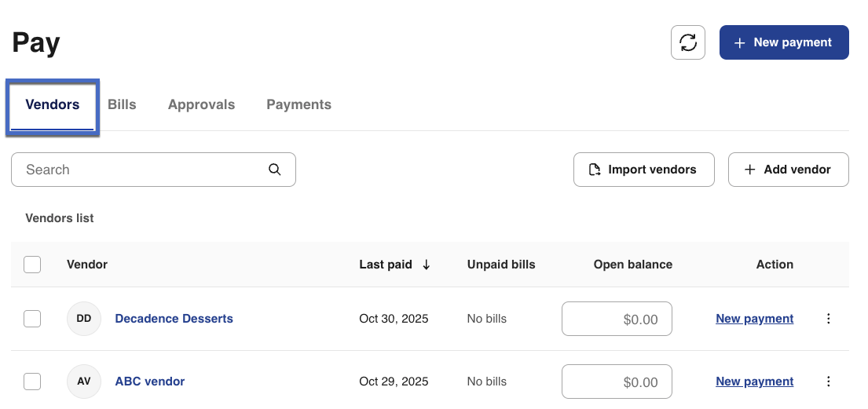Switch to the Bills tab
Screen dimensions: 868x409
(122, 104)
